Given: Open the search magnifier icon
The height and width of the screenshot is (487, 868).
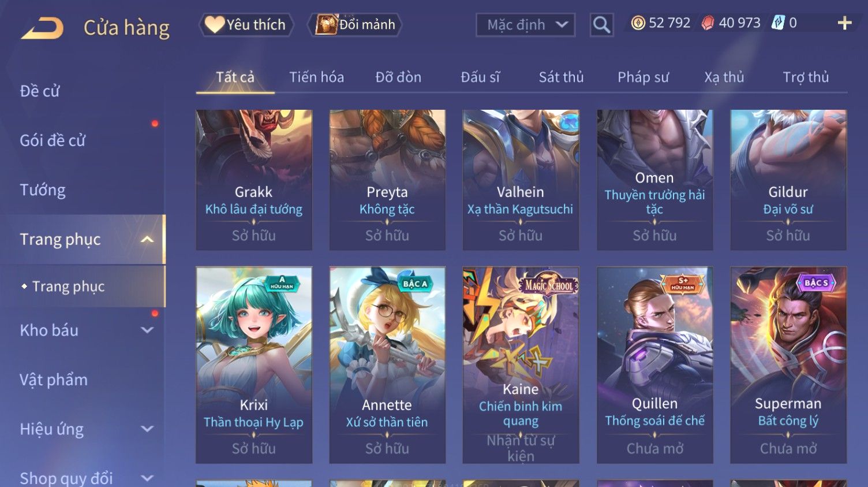Looking at the screenshot, I should [x=601, y=25].
